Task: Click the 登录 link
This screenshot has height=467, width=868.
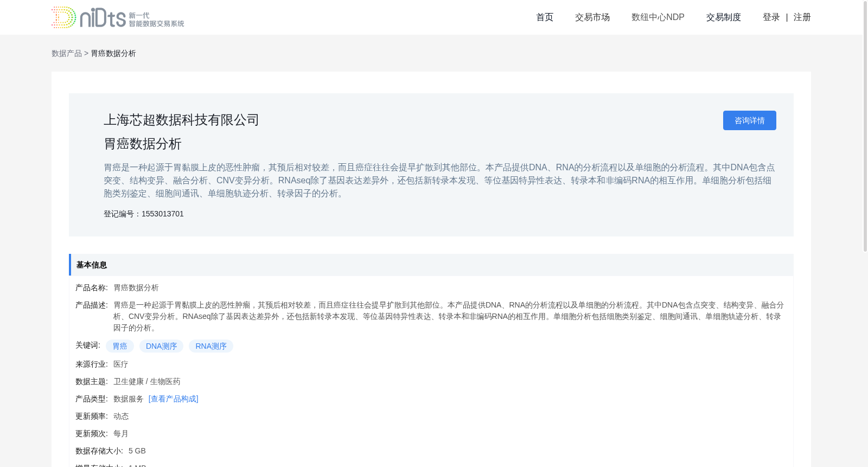Action: tap(771, 17)
